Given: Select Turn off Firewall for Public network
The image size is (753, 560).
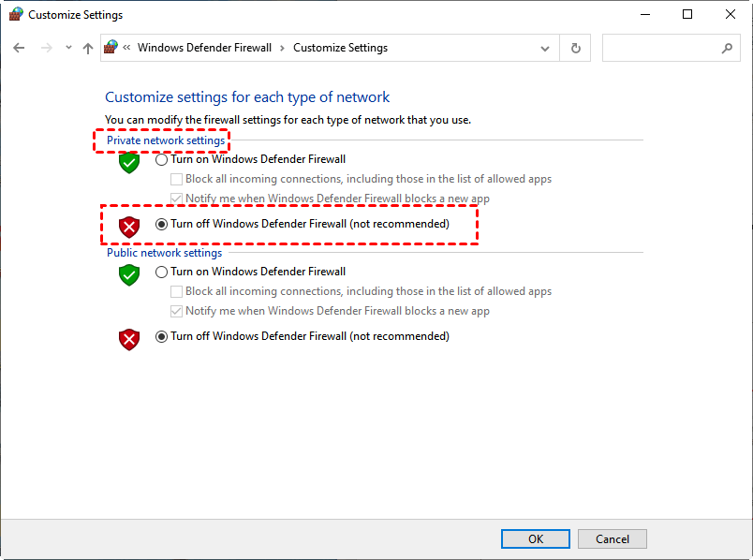Looking at the screenshot, I should click(162, 336).
